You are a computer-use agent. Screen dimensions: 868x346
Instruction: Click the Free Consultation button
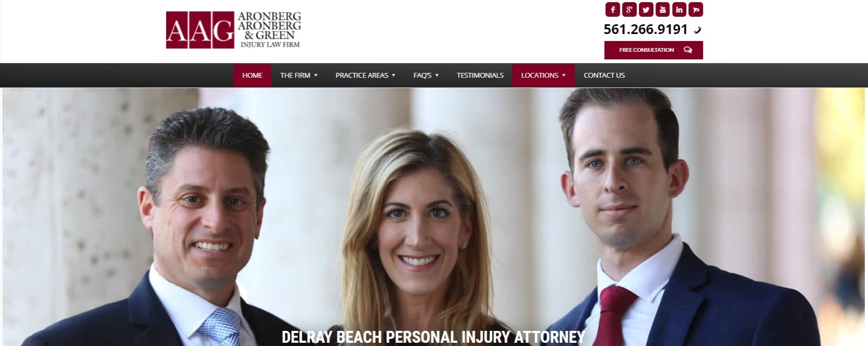coord(653,50)
